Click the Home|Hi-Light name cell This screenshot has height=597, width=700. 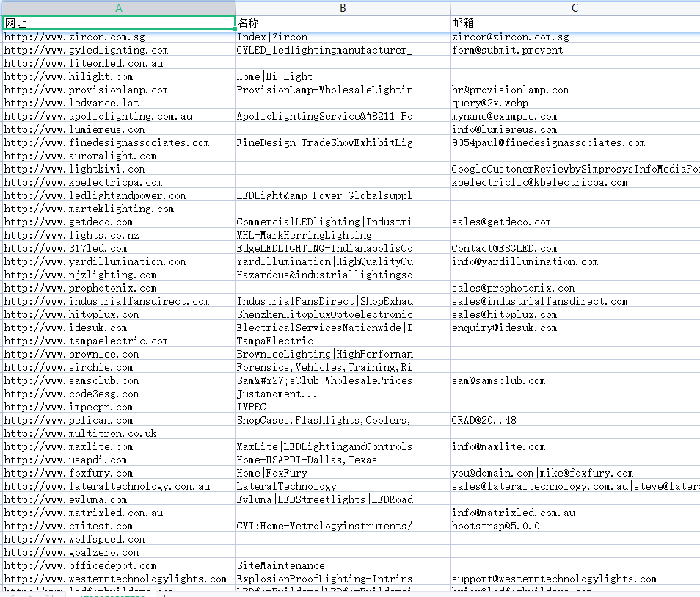pyautogui.click(x=343, y=76)
